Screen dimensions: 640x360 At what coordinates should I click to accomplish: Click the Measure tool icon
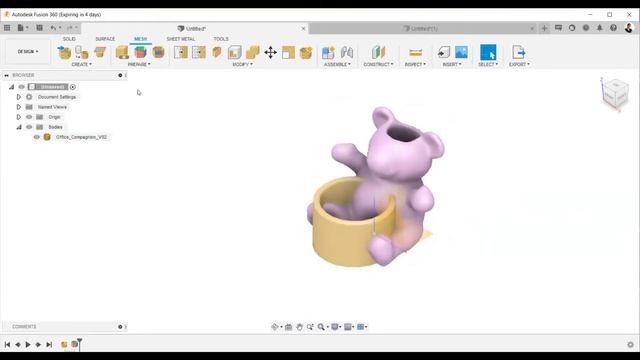(415, 52)
